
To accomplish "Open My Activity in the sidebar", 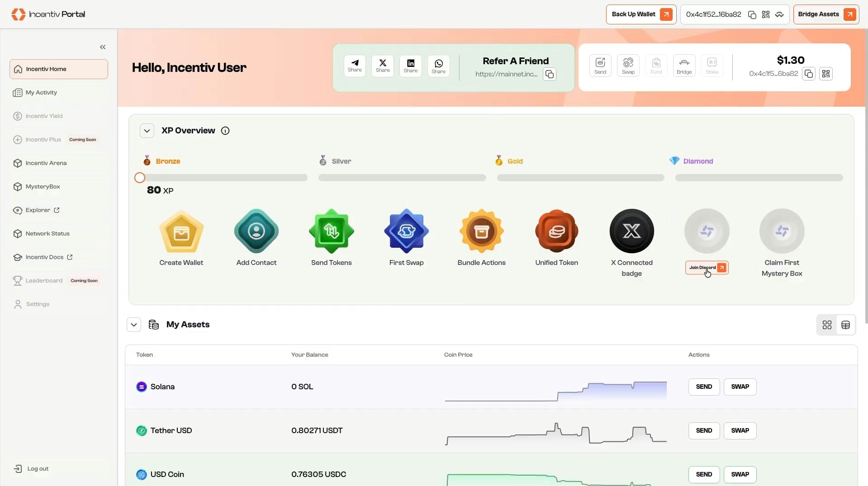I will point(59,93).
